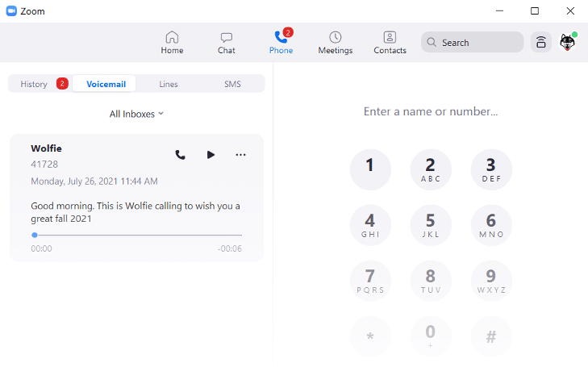Play Wolfie's voicemail
Image resolution: width=588 pixels, height=367 pixels.
coord(211,154)
